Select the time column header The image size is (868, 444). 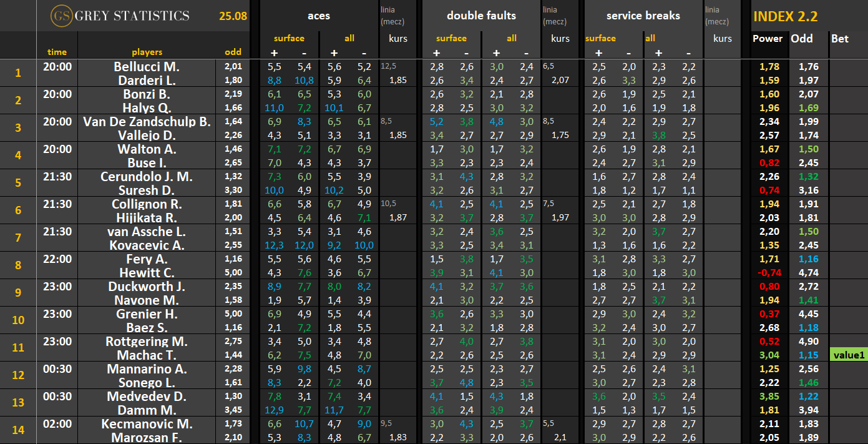pos(57,52)
